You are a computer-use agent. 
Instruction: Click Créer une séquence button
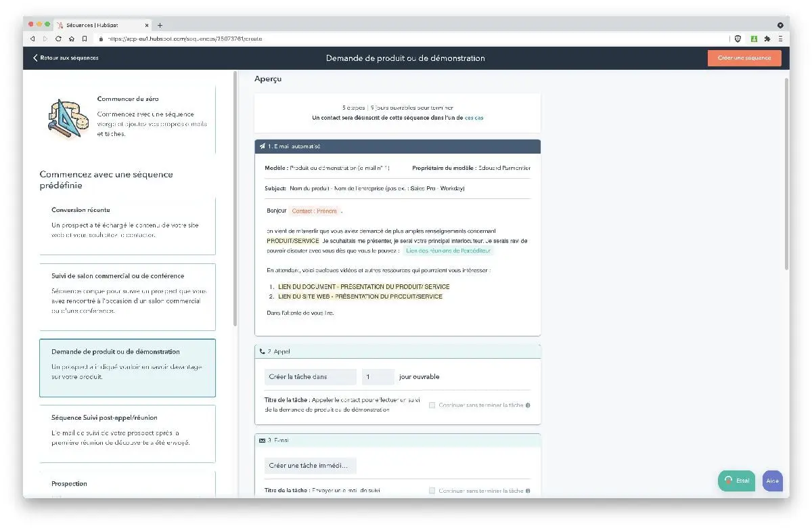pos(744,58)
